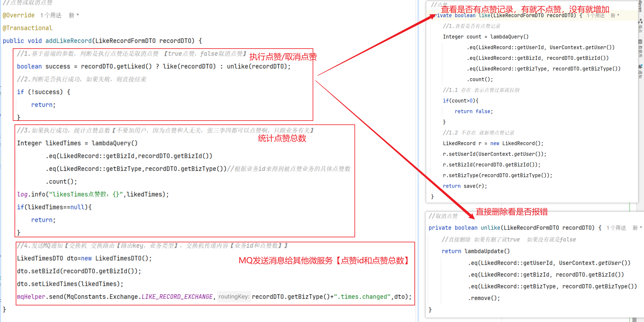Click the like(recordDTO) call in ternary
This screenshot has height=322, width=644.
click(189, 67)
